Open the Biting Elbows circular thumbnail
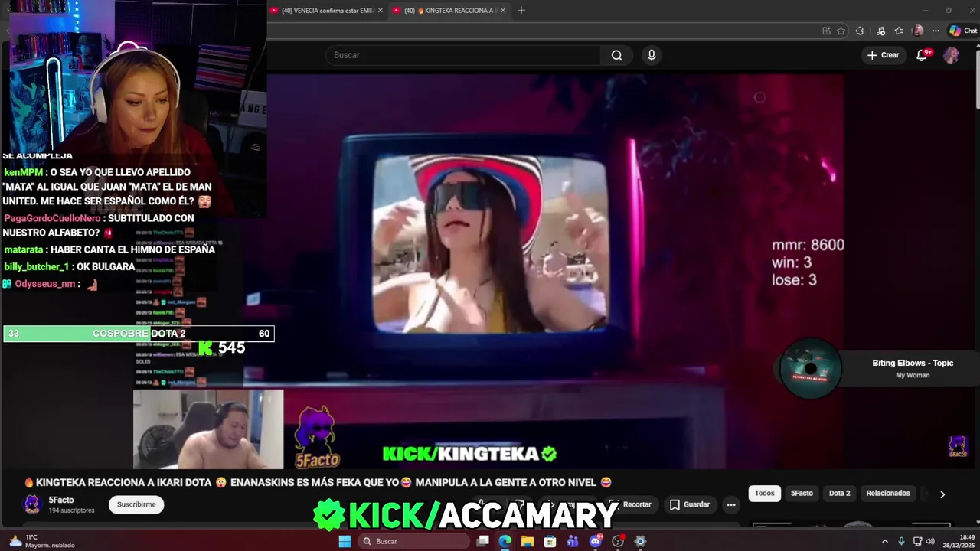Image resolution: width=980 pixels, height=551 pixels. click(811, 369)
